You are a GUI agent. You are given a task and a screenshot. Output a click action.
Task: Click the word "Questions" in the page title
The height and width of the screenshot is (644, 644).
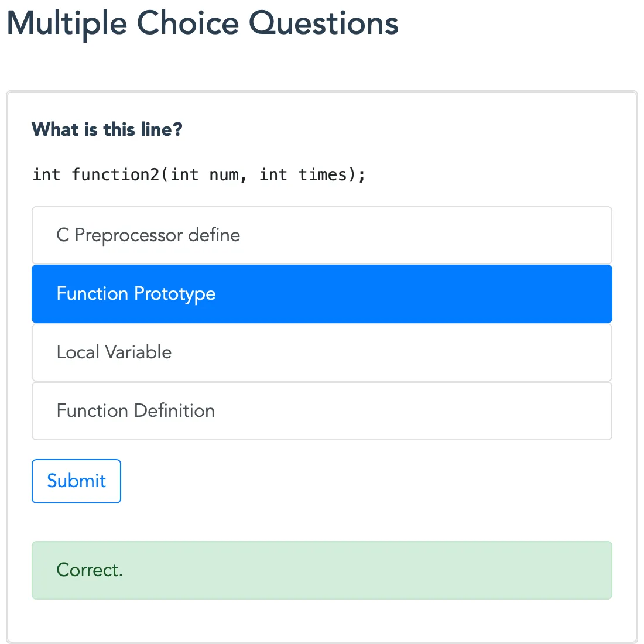324,24
